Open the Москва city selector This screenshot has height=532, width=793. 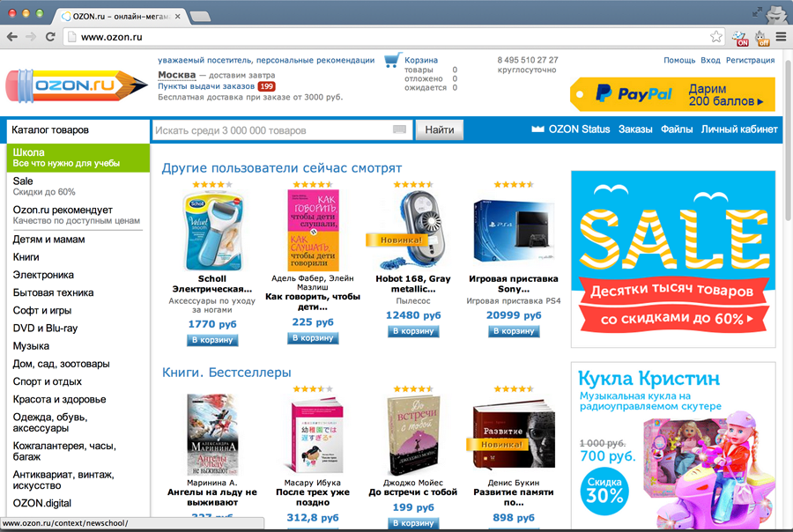point(176,75)
